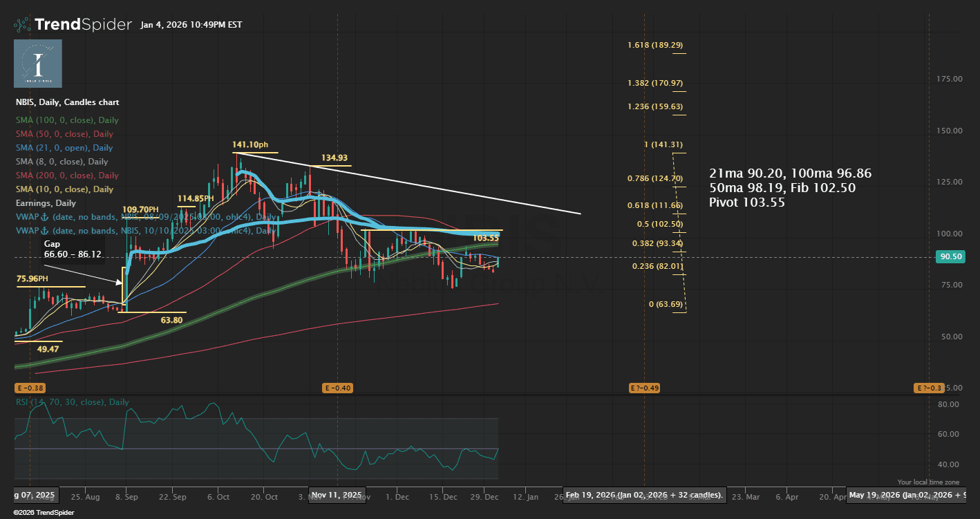Click the TrendSpider logo icon
Image resolution: width=980 pixels, height=519 pixels.
point(22,25)
